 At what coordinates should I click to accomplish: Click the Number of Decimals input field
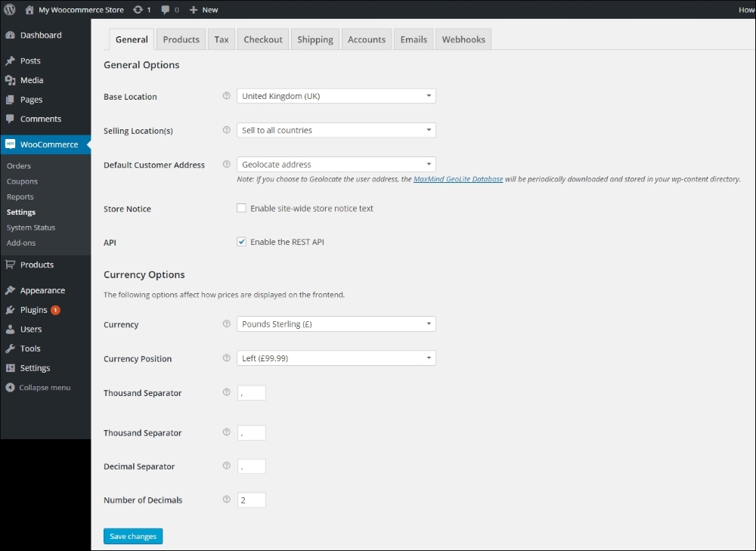coord(252,500)
